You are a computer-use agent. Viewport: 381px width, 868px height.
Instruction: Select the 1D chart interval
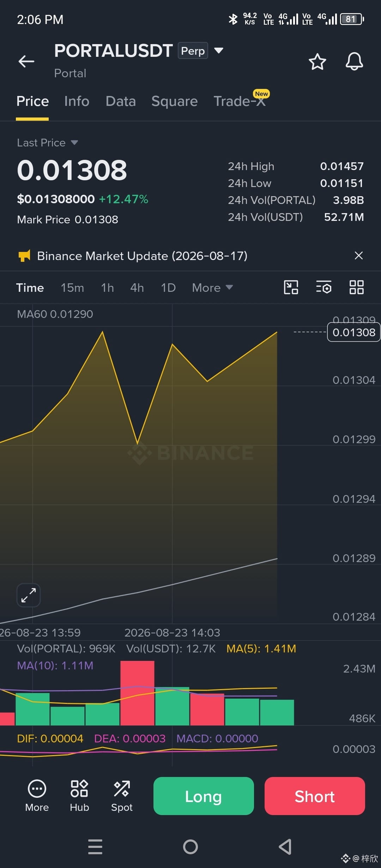tap(168, 288)
